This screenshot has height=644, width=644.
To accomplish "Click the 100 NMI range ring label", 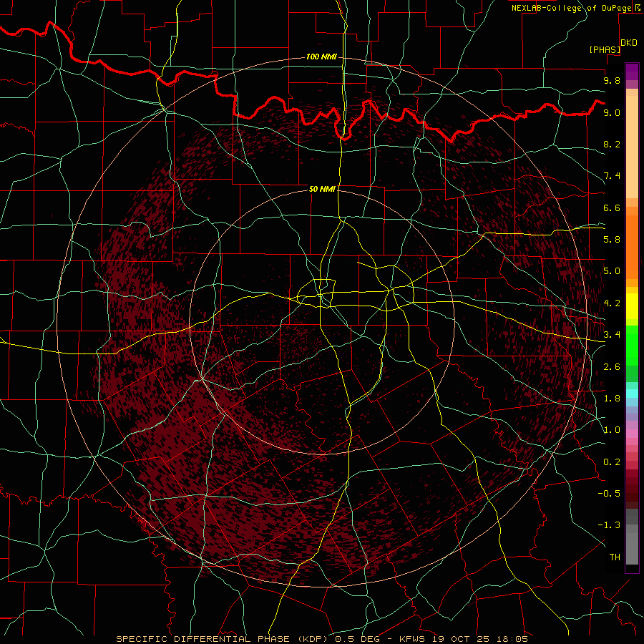I will (321, 57).
